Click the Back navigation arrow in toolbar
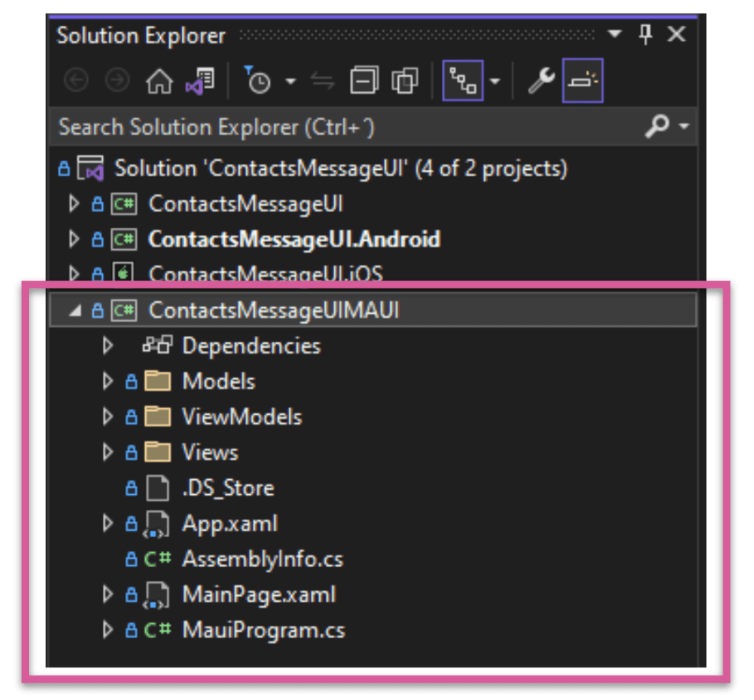 pos(76,80)
